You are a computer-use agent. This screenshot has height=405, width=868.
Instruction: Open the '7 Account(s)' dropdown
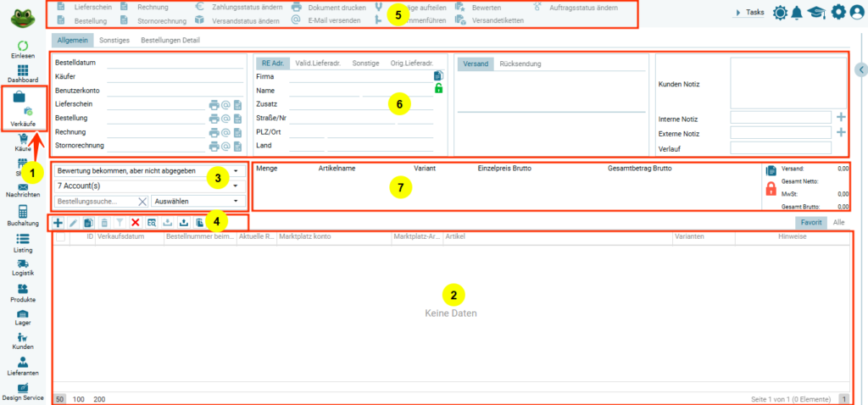click(234, 186)
